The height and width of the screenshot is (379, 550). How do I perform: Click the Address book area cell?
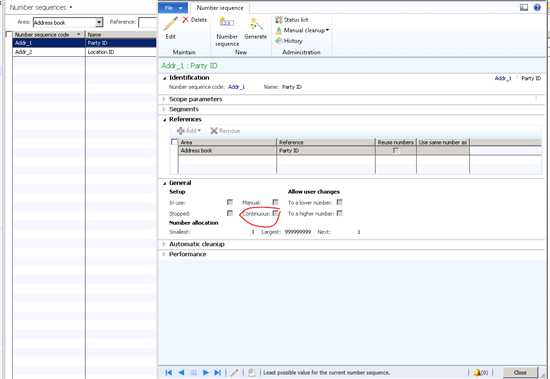coord(227,151)
